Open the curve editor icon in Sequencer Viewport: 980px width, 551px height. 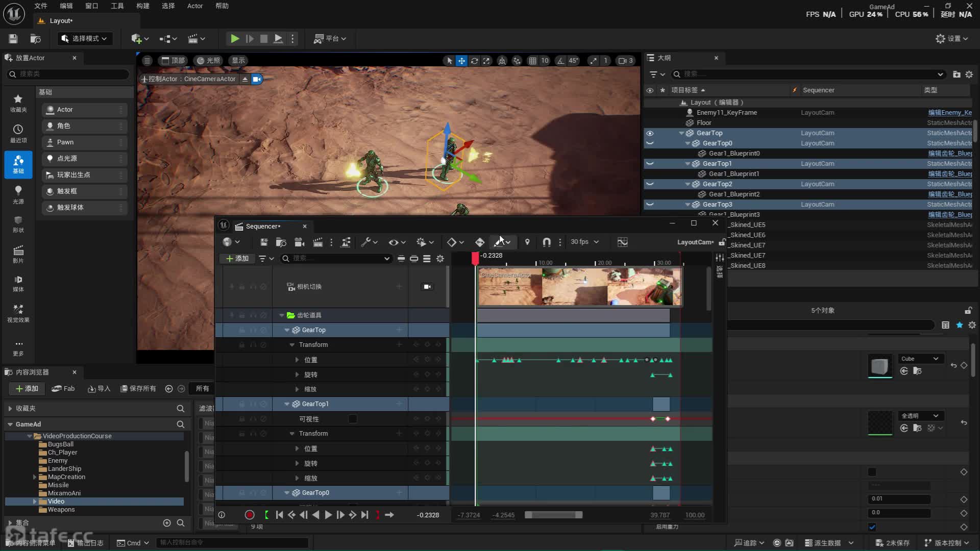[622, 242]
